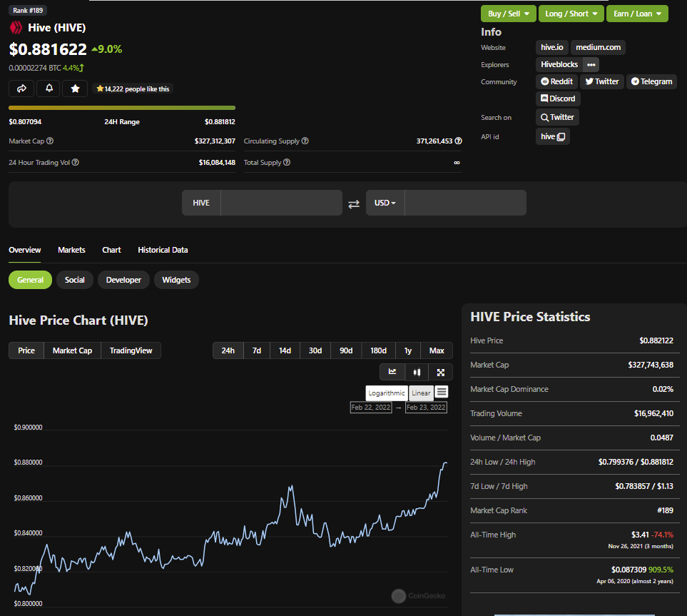Set chart range to 90d
Screen dimensions: 687x616
[x=346, y=350]
